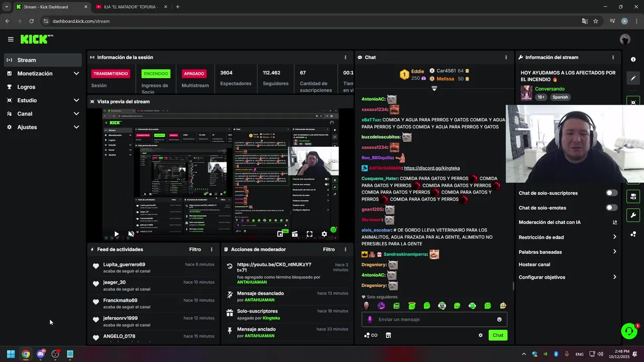The height and width of the screenshot is (362, 644).
Task: Click Hostear canal option
Action: [534, 264]
